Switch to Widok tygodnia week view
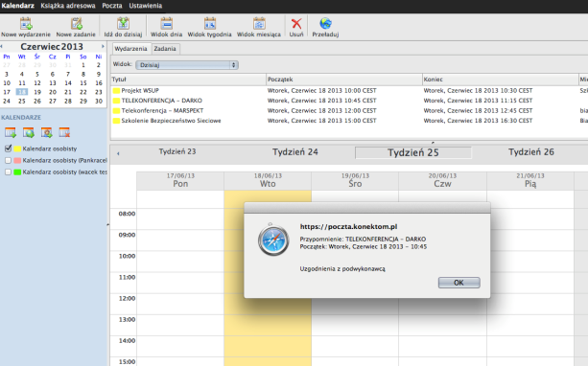588x366 pixels. point(210,24)
